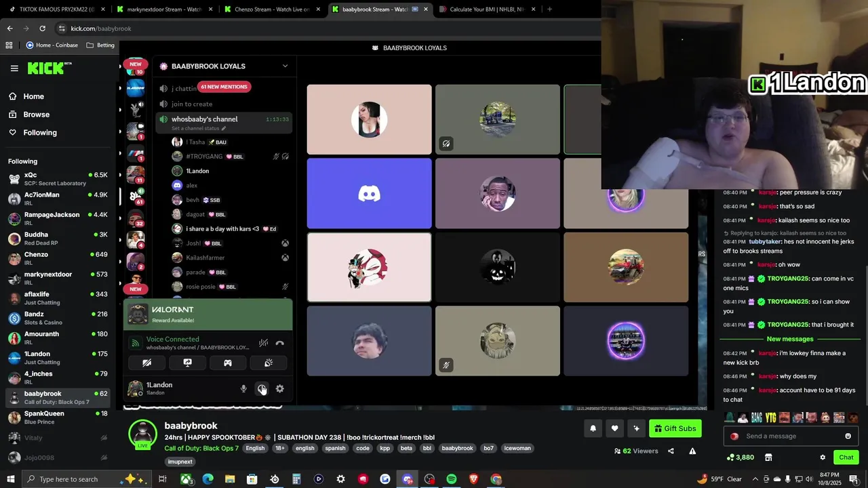Screen dimensions: 868x488
Task: Click the 'icewoman' stream tag
Action: tap(517, 448)
